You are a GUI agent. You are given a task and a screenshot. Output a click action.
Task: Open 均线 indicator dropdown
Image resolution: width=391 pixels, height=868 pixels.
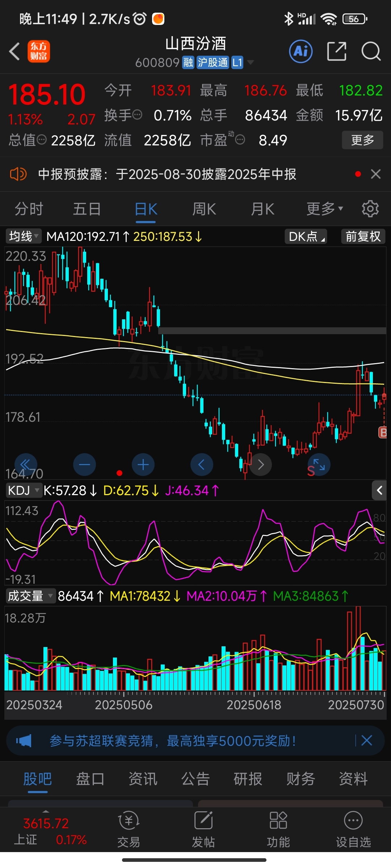[x=24, y=237]
